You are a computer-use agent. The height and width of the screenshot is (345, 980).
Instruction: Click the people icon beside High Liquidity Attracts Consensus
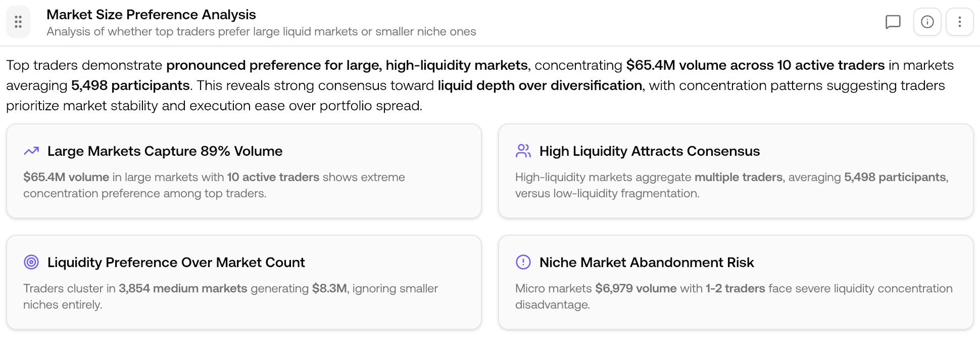523,151
